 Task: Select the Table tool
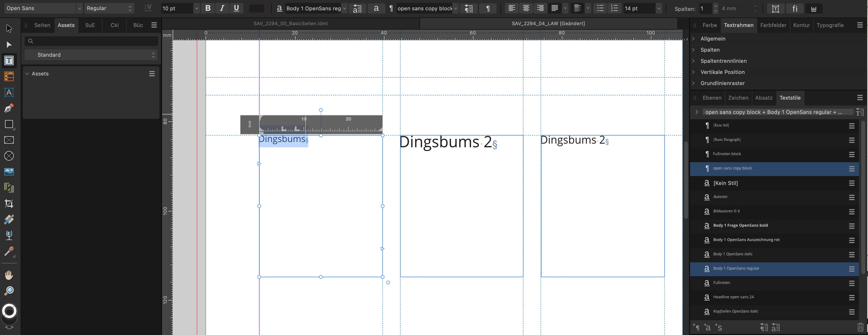point(9,76)
